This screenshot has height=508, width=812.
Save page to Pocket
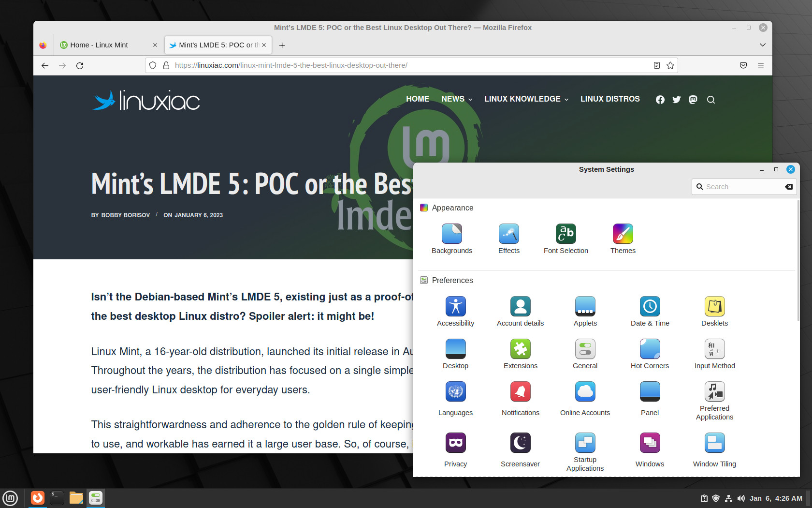(743, 65)
